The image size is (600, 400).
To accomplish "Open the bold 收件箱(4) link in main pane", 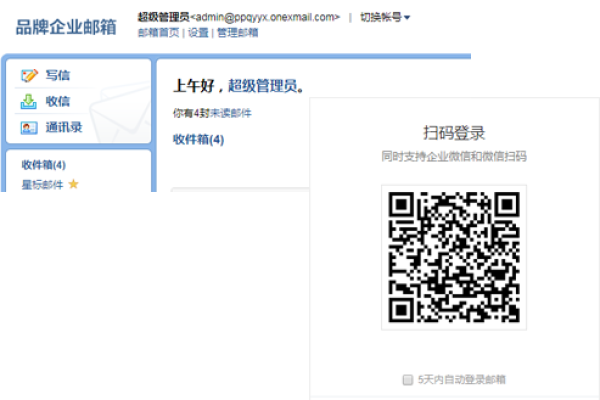I will 198,139.
